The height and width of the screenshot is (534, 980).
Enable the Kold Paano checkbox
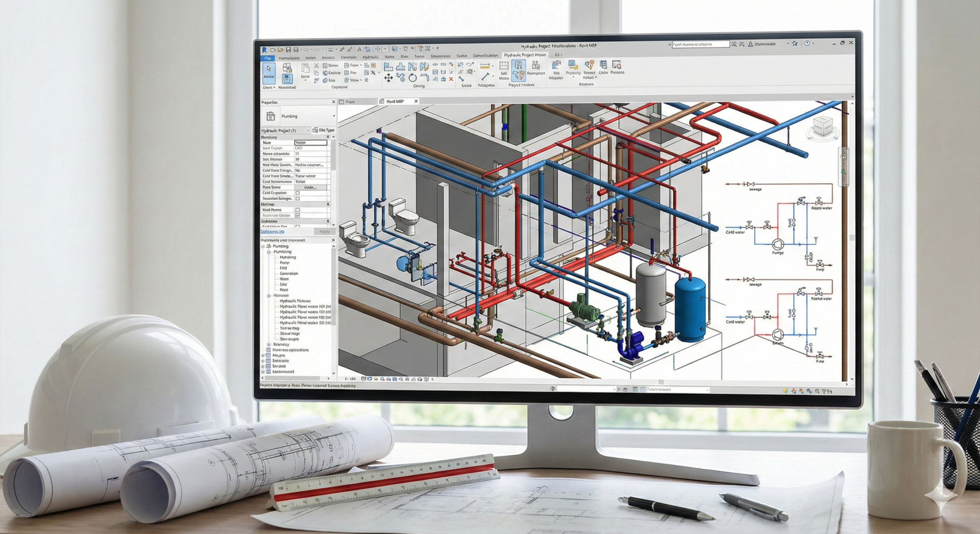tap(297, 210)
